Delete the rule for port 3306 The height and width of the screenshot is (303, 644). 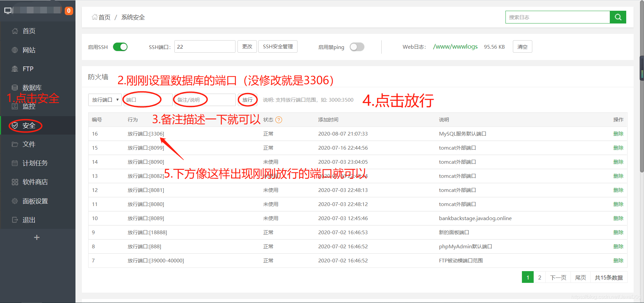click(618, 134)
